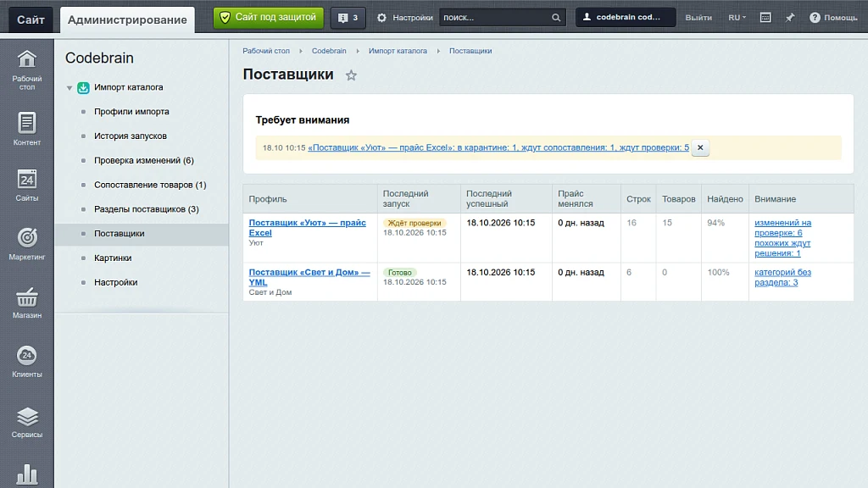Image resolution: width=868 pixels, height=488 pixels.
Task: Click the panel layout icon beside RU
Action: pos(765,18)
